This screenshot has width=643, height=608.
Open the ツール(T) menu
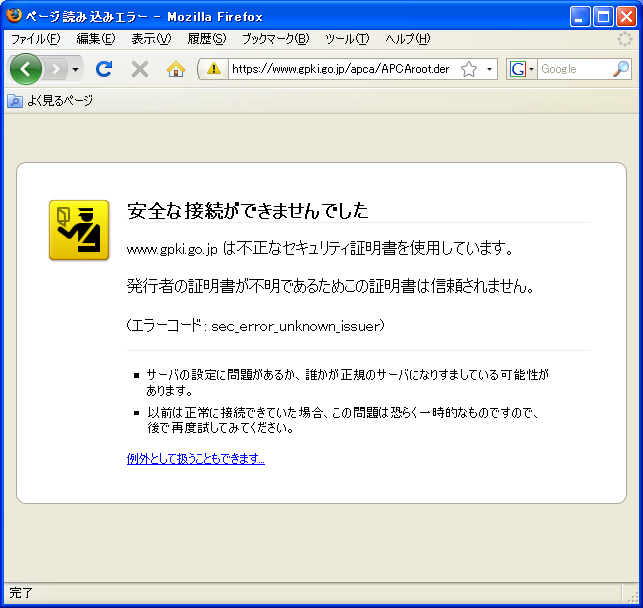347,39
